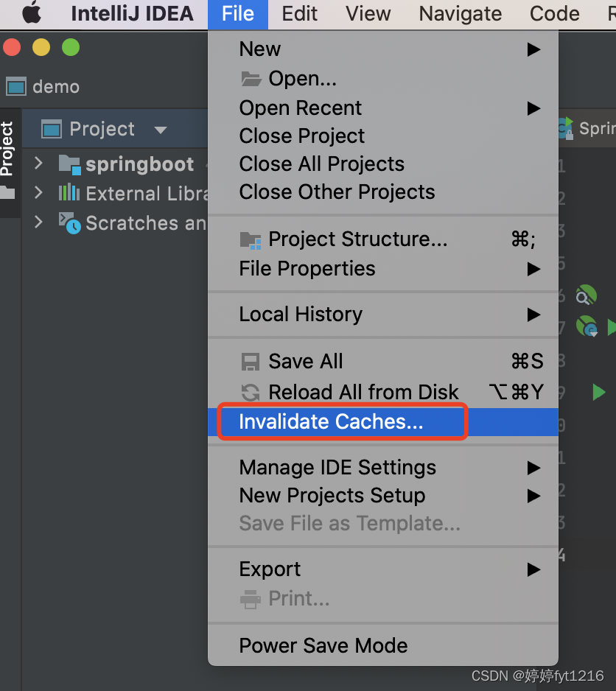Click the Spring bean gutter icon on line 7
Viewport: 616px width, 691px height.
click(587, 326)
